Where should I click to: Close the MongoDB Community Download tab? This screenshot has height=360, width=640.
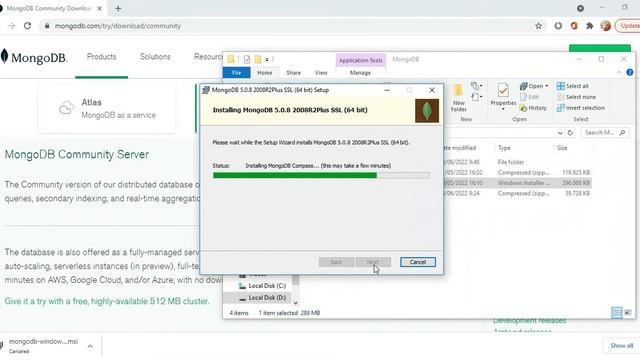[99, 9]
